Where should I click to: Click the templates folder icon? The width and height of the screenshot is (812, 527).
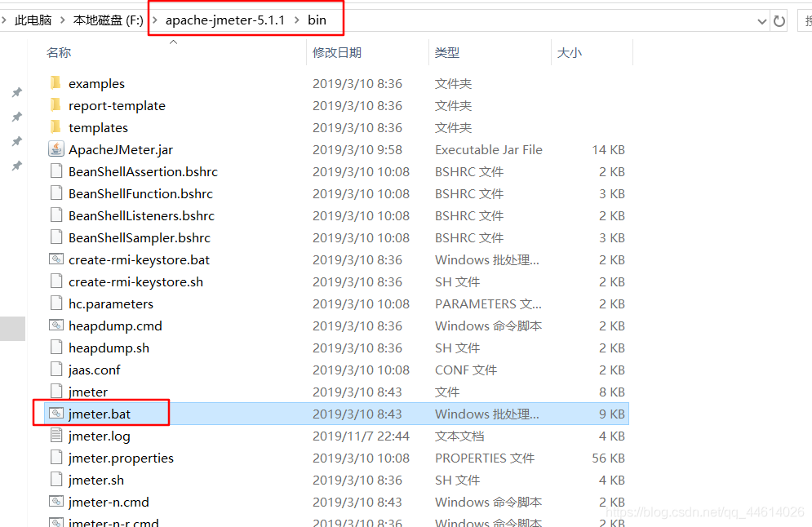click(x=56, y=126)
